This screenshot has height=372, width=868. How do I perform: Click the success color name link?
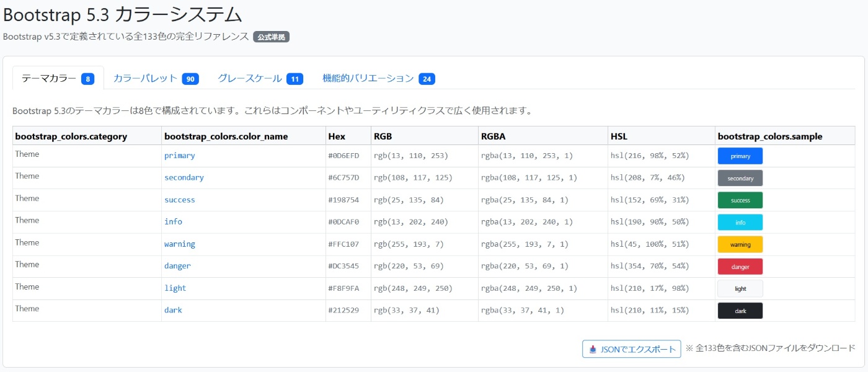(x=179, y=200)
